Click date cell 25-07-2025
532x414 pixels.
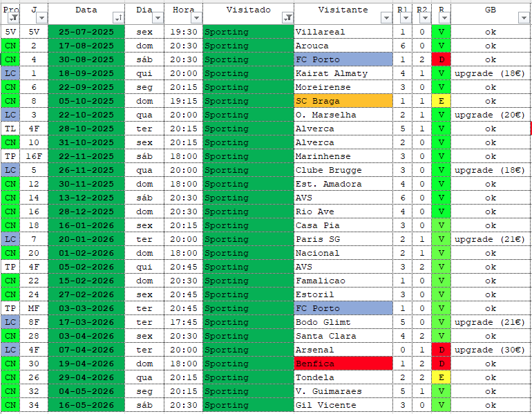tap(86, 32)
